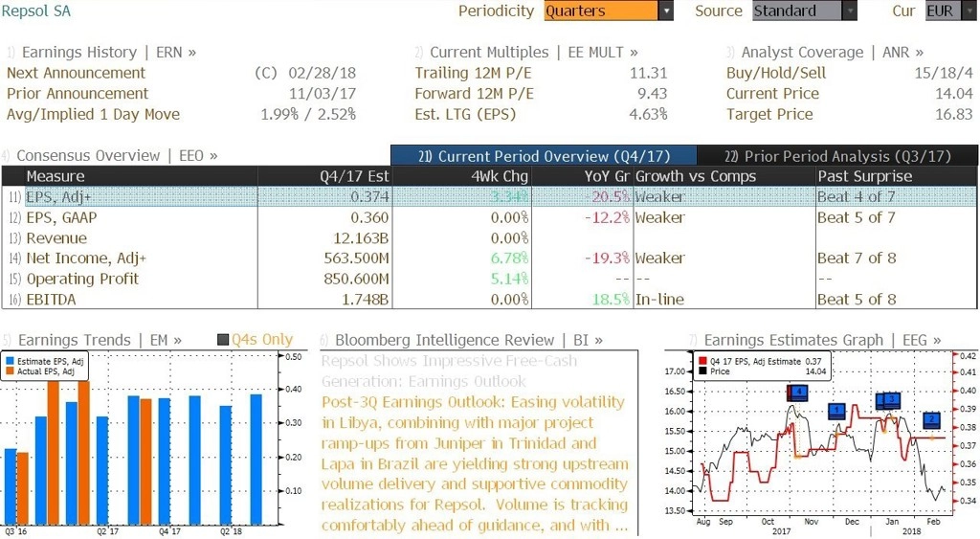Select the Operating Profit row
This screenshot has height=539, width=980.
click(x=489, y=279)
